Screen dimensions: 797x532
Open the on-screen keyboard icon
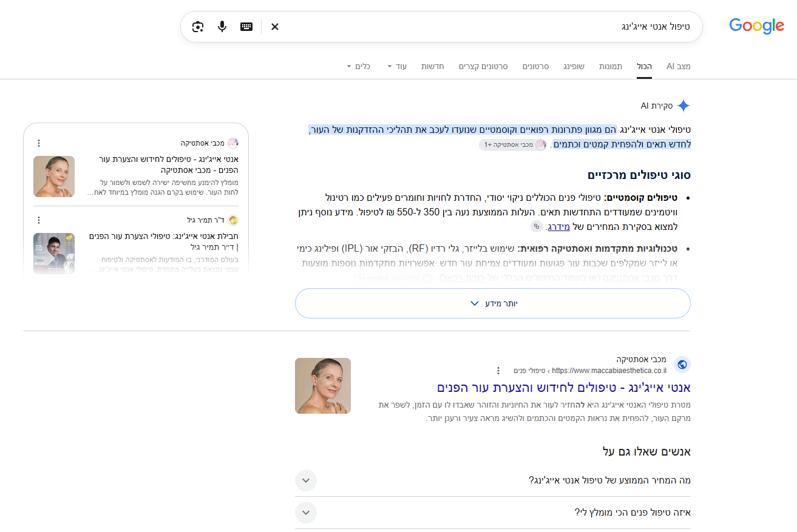(246, 27)
